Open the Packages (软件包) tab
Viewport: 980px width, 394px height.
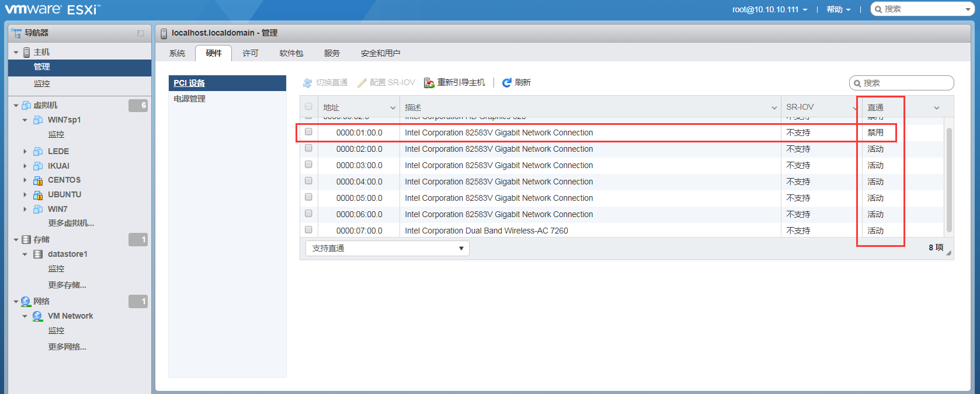(x=291, y=54)
